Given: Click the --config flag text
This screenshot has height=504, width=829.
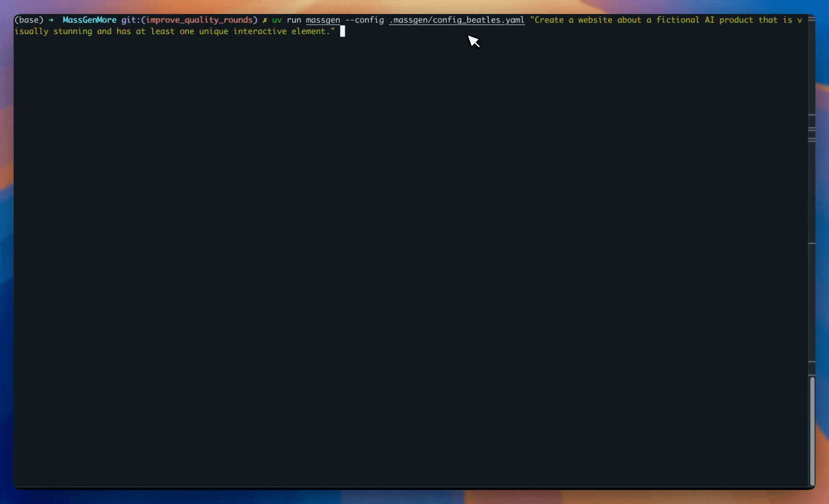Looking at the screenshot, I should point(364,20).
